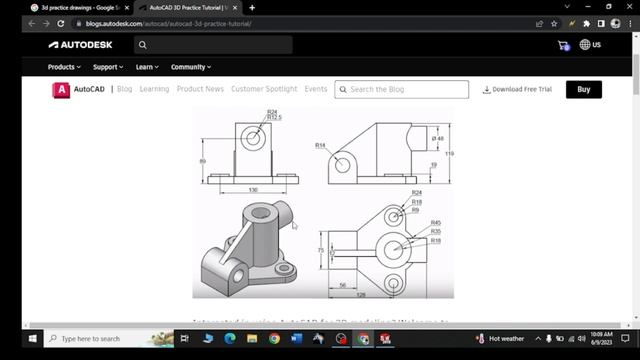
Task: Click the Autodesk logo
Action: coord(80,45)
